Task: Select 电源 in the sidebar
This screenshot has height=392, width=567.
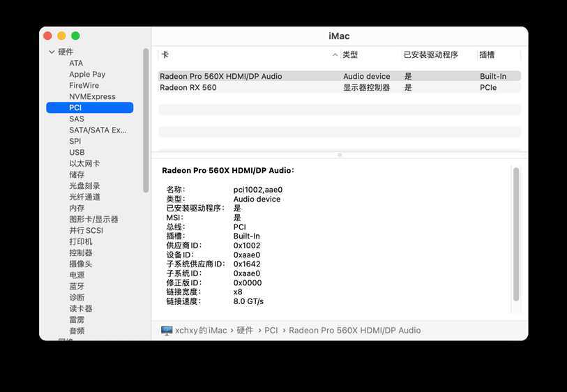Action: pyautogui.click(x=76, y=276)
